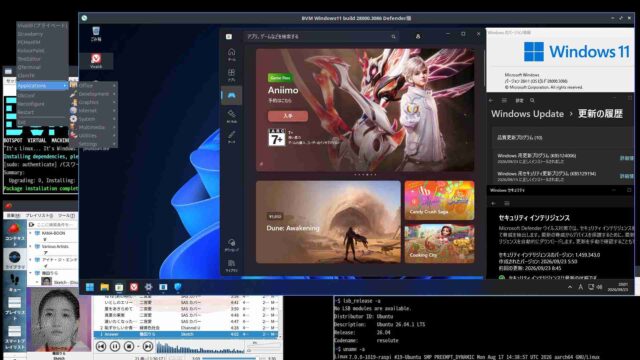Viewport: 640px width, 360px height.
Task: Open Library at bottom of Store sidebar
Action: pos(231,265)
